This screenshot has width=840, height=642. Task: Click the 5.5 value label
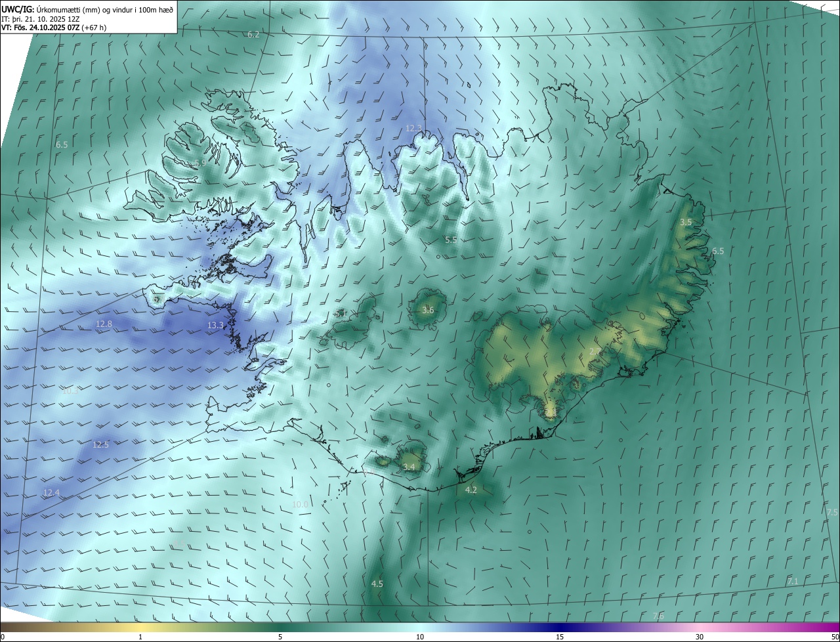point(451,240)
